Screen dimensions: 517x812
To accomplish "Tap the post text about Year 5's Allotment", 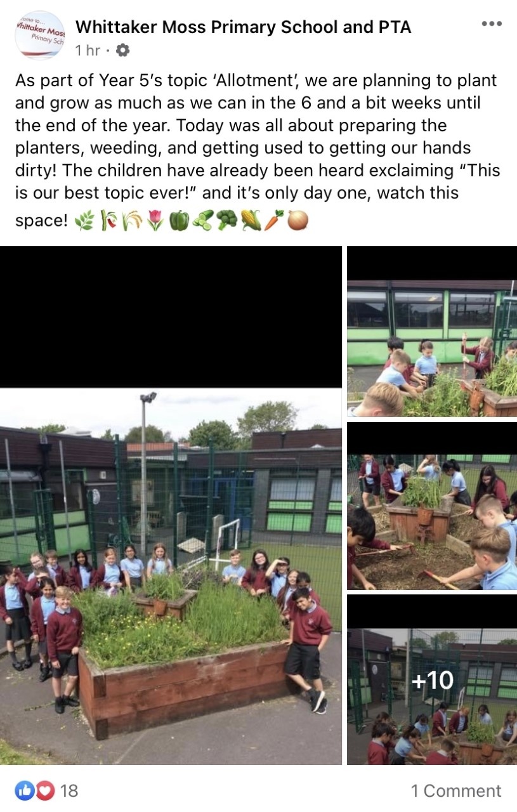I will (258, 148).
